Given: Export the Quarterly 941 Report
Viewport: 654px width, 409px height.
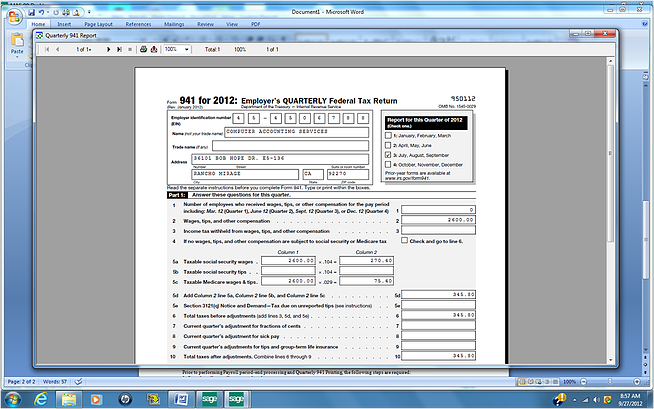Looking at the screenshot, I should point(154,49).
